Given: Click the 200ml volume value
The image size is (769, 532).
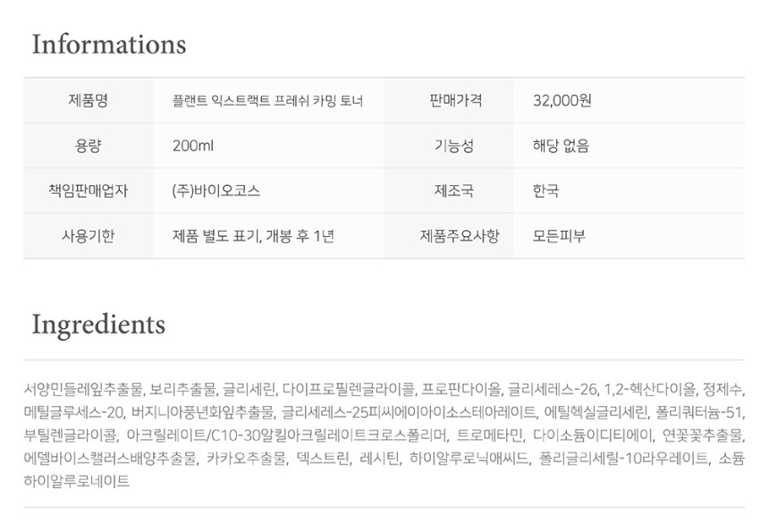Looking at the screenshot, I should pos(192,146).
